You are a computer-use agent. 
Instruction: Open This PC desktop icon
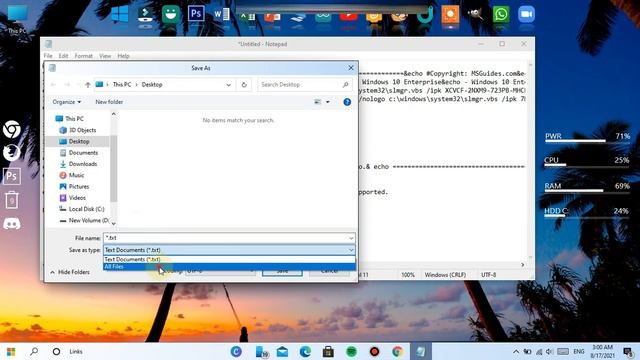(x=17, y=19)
